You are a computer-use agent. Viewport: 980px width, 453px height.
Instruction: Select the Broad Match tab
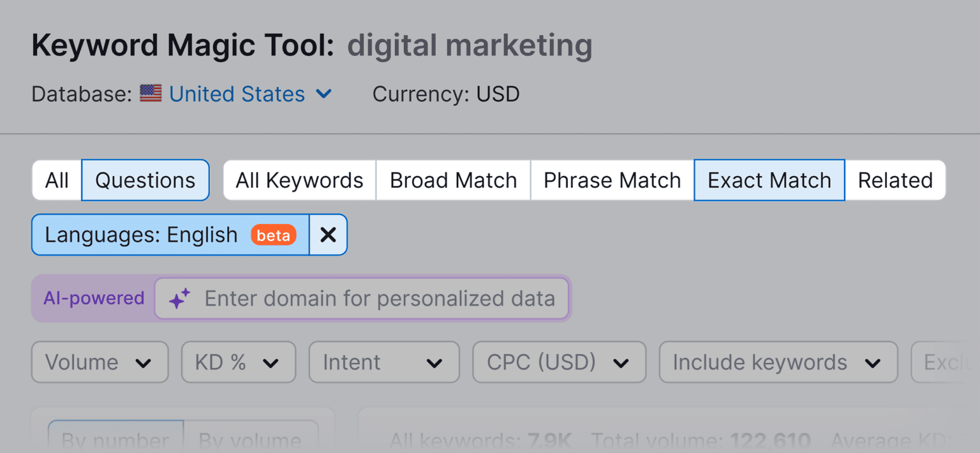click(x=453, y=180)
